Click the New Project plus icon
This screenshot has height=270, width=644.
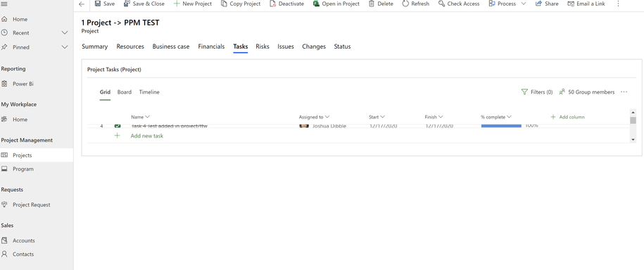177,4
